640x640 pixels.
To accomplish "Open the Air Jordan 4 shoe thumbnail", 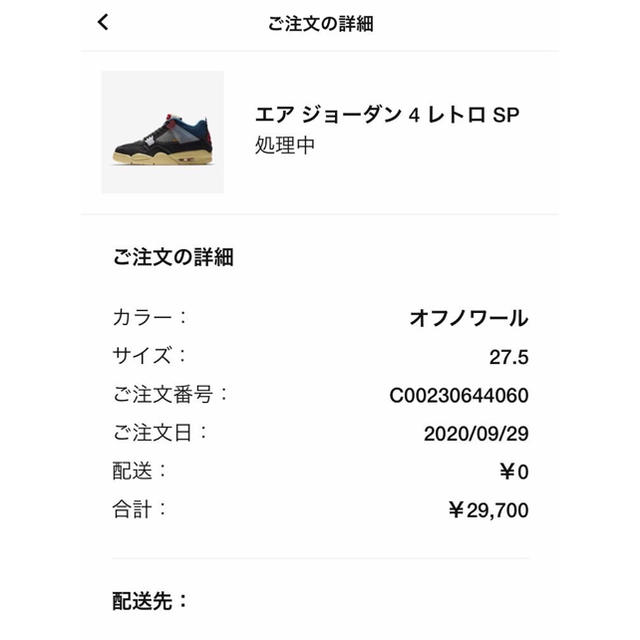I will [x=162, y=132].
